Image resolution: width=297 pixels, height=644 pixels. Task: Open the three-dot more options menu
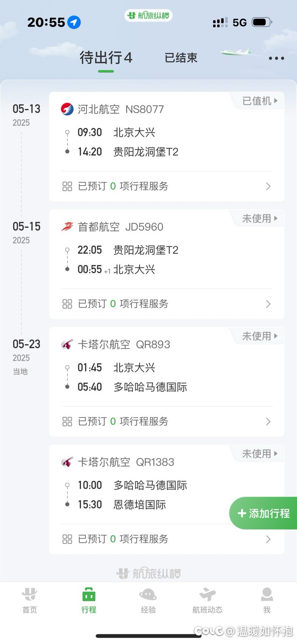[x=276, y=58]
